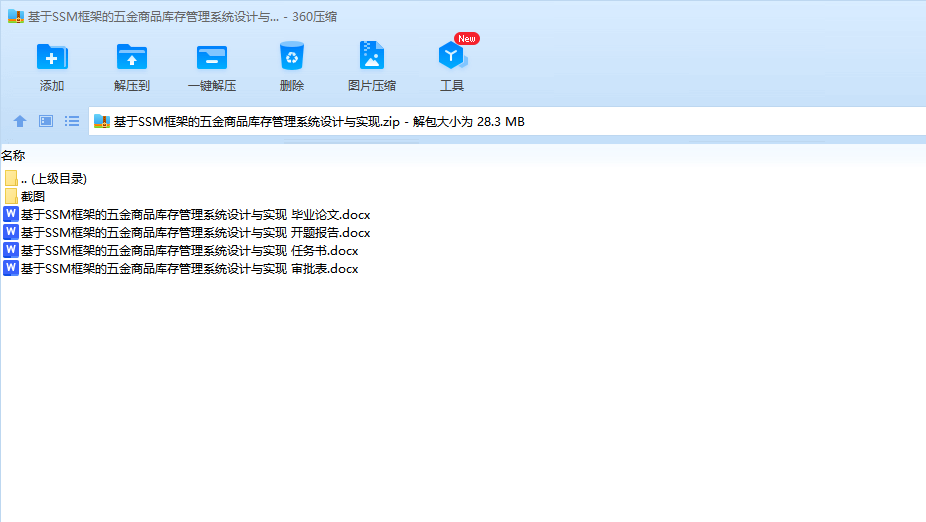Click the archive icon in the address bar
This screenshot has height=522, width=926.
pyautogui.click(x=102, y=122)
